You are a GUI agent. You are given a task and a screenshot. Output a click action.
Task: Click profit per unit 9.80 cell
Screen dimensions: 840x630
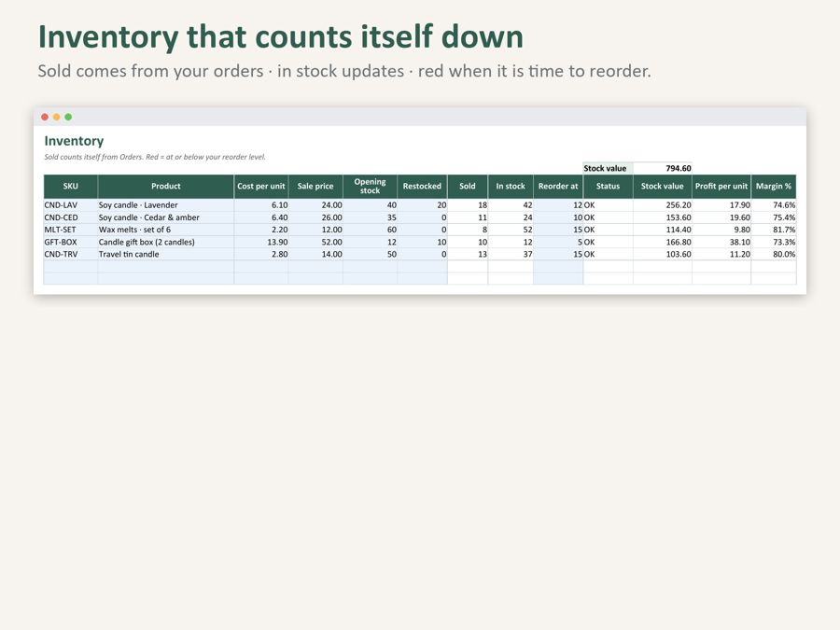coord(721,230)
